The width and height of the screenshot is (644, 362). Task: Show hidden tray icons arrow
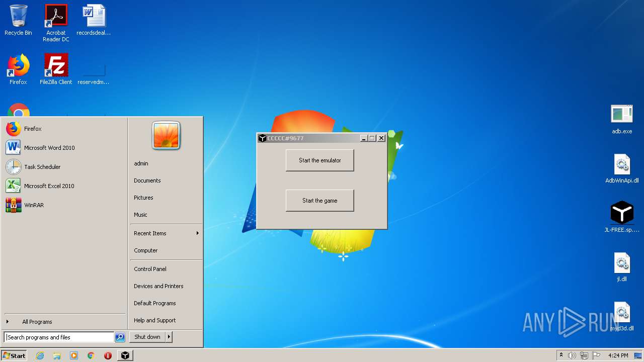561,355
